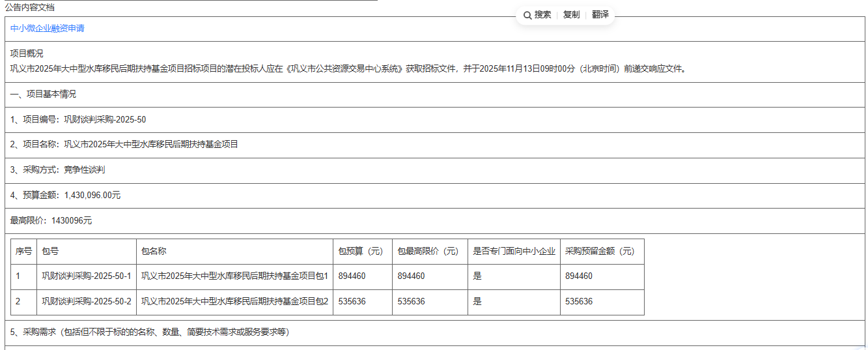
Task: Click the 公告内容文档 heading
Action: [30, 7]
